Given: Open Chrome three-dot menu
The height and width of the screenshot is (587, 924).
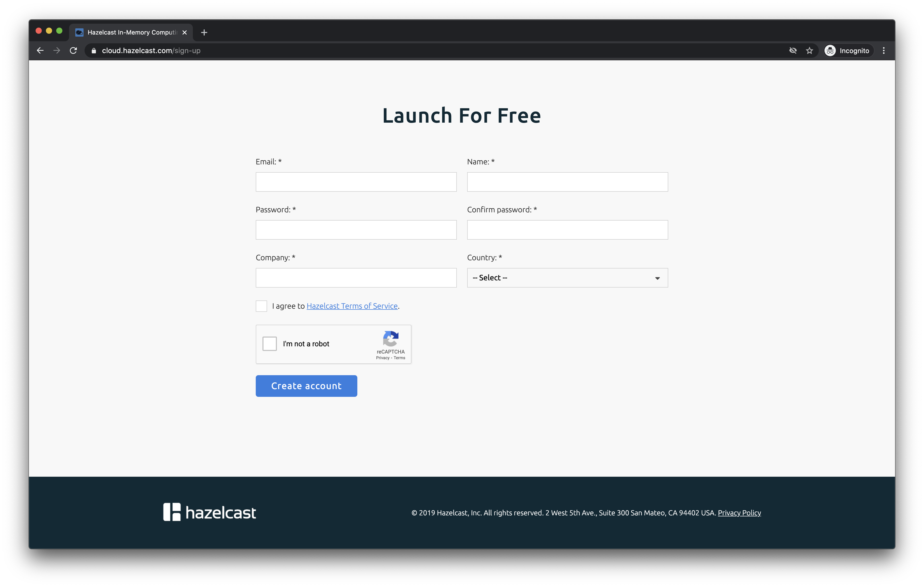Looking at the screenshot, I should 883,51.
